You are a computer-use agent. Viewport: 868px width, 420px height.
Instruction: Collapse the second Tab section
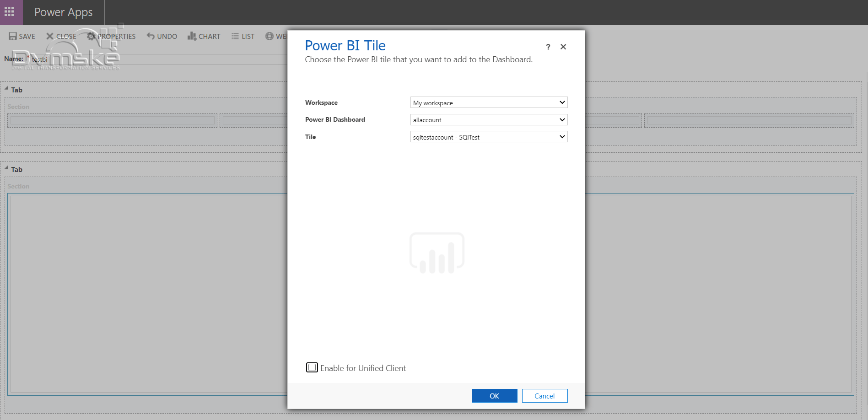[x=5, y=167]
